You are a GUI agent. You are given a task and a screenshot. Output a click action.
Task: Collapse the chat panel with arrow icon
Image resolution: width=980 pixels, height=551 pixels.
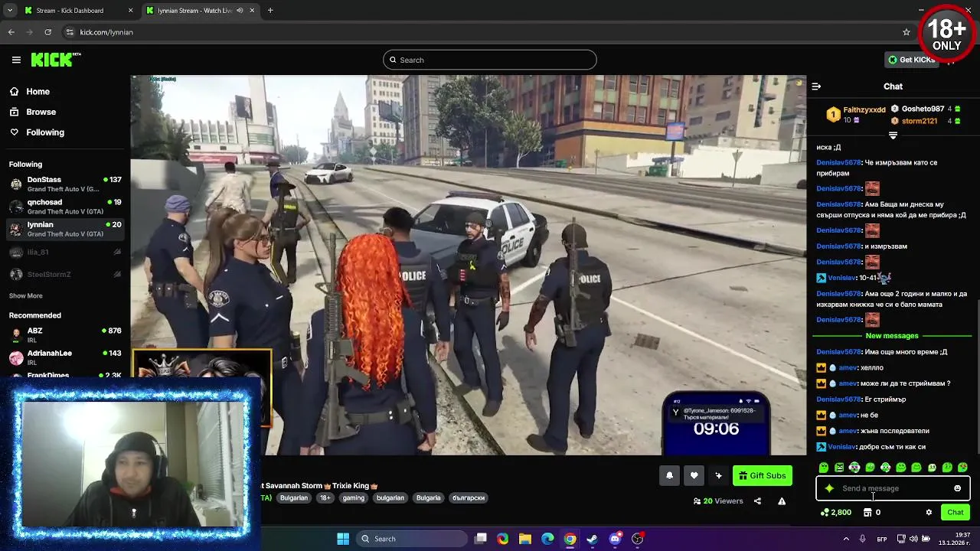pos(816,86)
